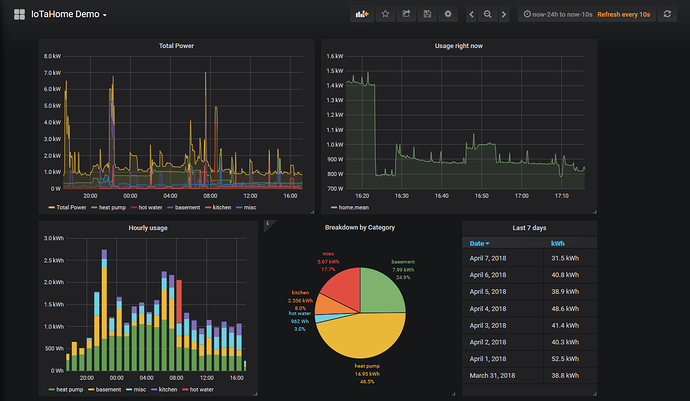Screen dimensions: 690x401
Task: Click the 52.5 kWh table value
Action: tap(565, 359)
